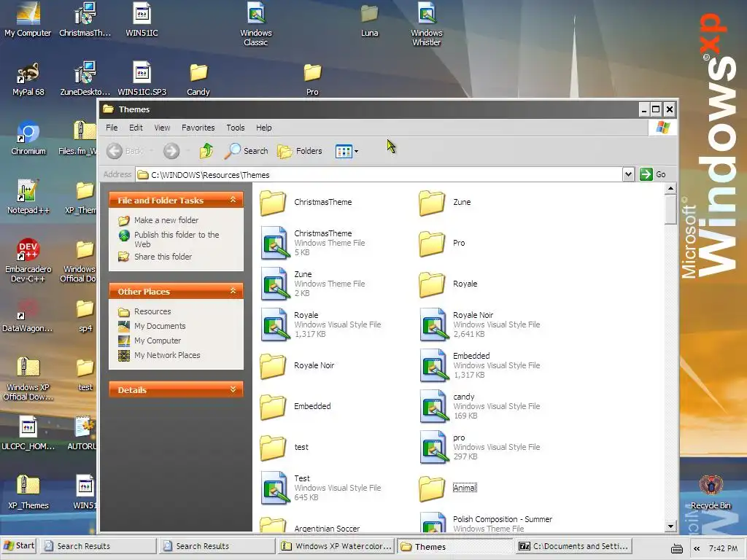The image size is (747, 560).
Task: Click Share this folder link
Action: [x=163, y=257]
